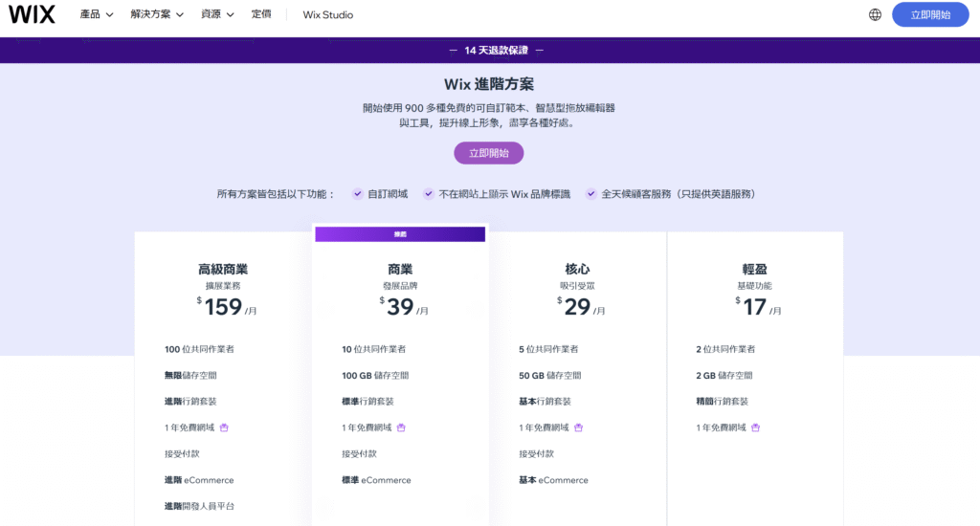Click 100 GB 儲存空間 feature

pyautogui.click(x=375, y=376)
